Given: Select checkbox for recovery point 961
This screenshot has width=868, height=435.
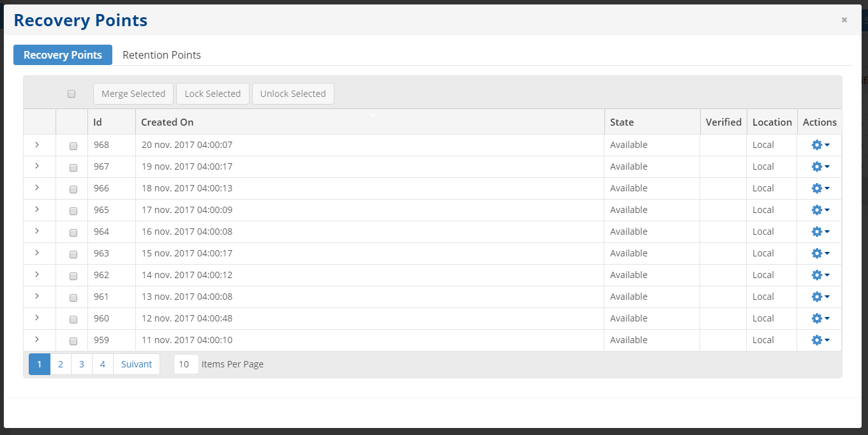Looking at the screenshot, I should (73, 298).
